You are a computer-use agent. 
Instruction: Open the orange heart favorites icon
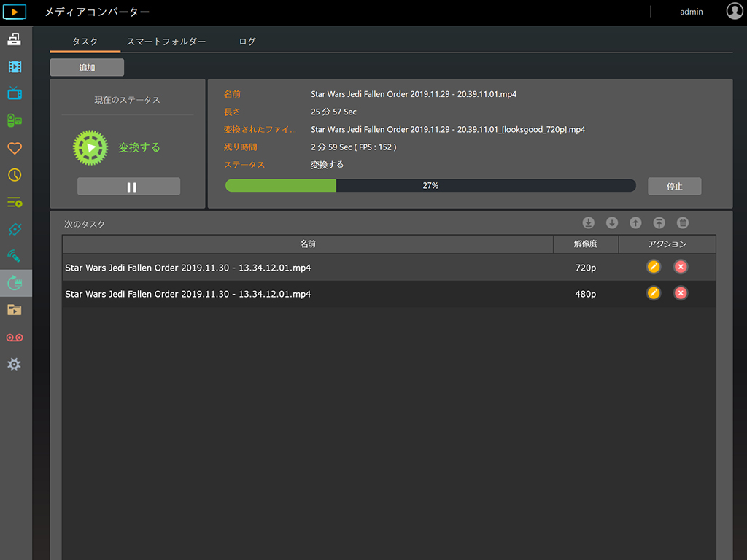point(15,148)
